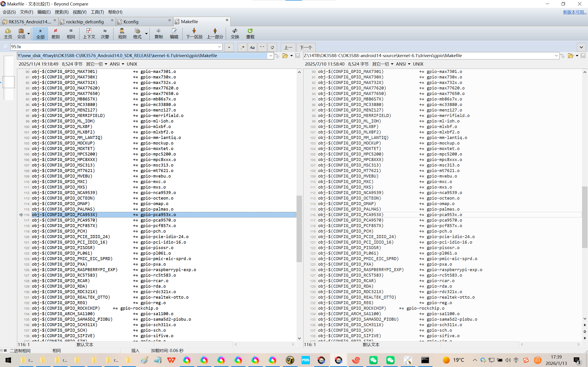The width and height of the screenshot is (588, 367).
Task: Open the 搜索(R) search menu
Action: [x=62, y=12]
